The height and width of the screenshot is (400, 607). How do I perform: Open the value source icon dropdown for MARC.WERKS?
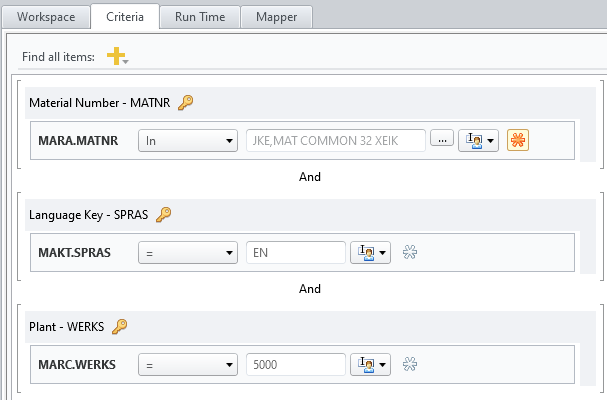coord(370,365)
